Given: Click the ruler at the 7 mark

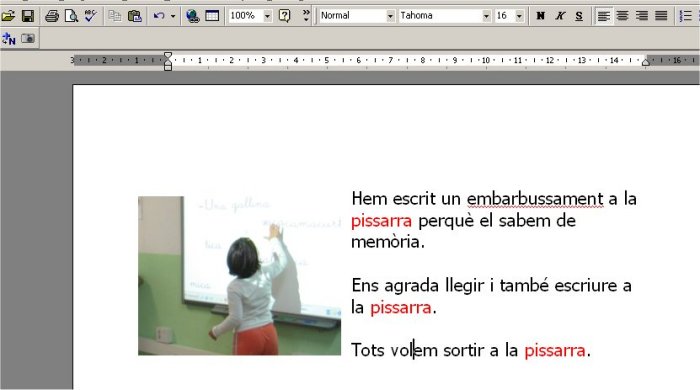Looking at the screenshot, I should coord(391,60).
